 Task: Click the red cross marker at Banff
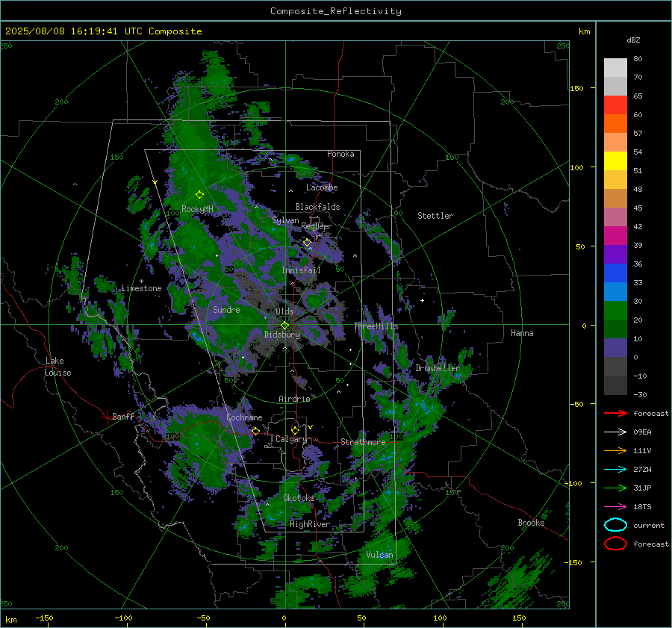(x=107, y=417)
